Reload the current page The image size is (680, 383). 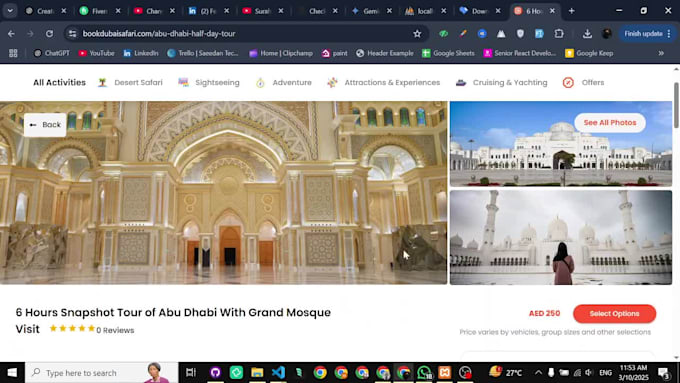point(49,33)
